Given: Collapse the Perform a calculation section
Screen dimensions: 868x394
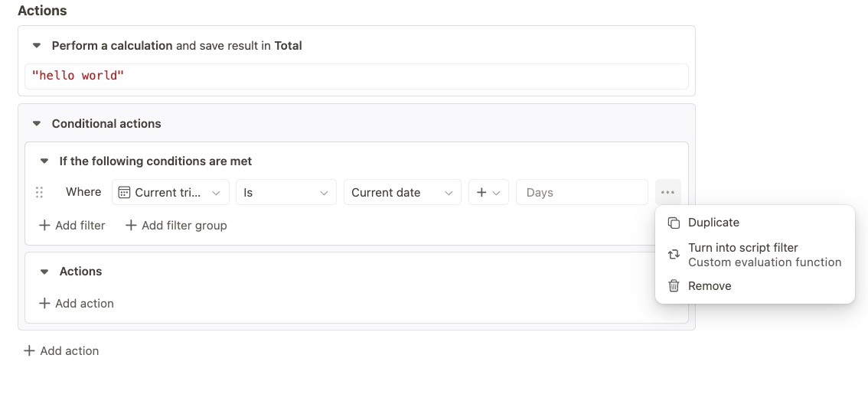Looking at the screenshot, I should click(x=36, y=46).
